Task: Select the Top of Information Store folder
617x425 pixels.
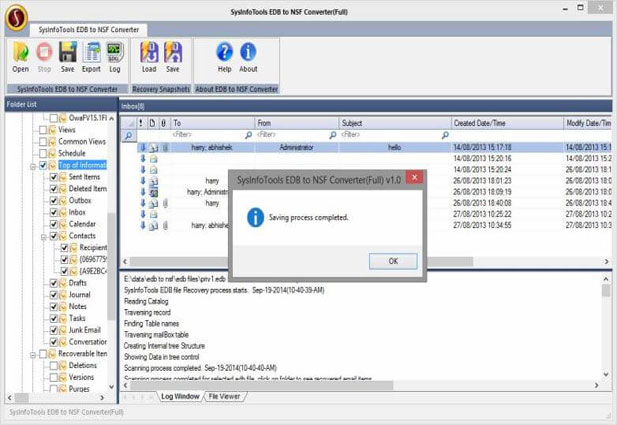Action: [82, 165]
